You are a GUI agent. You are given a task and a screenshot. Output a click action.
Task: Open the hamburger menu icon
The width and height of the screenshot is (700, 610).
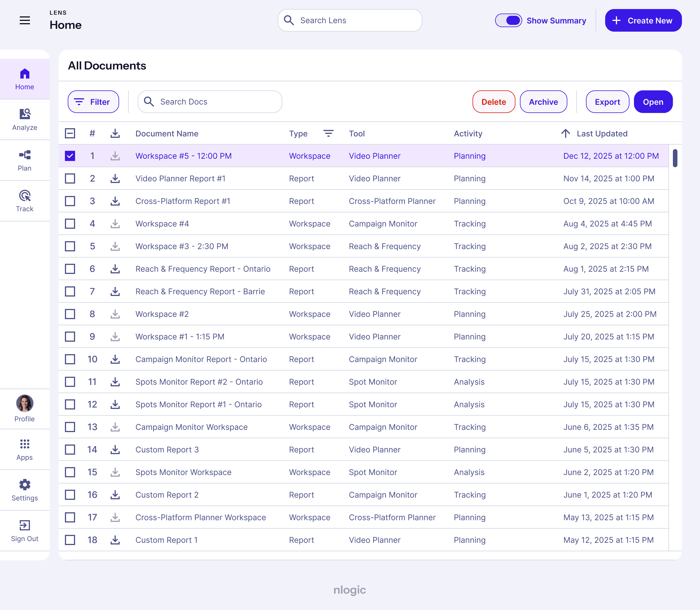click(x=25, y=20)
